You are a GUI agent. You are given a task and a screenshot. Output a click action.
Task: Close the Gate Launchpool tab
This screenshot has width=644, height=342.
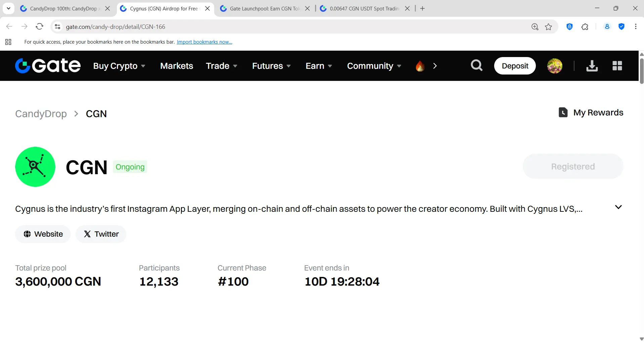307,8
